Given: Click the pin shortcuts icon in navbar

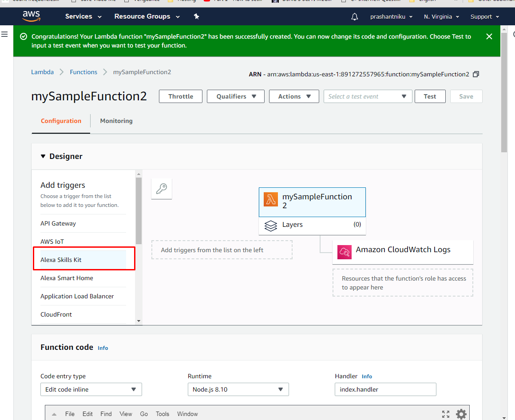Looking at the screenshot, I should click(x=196, y=16).
